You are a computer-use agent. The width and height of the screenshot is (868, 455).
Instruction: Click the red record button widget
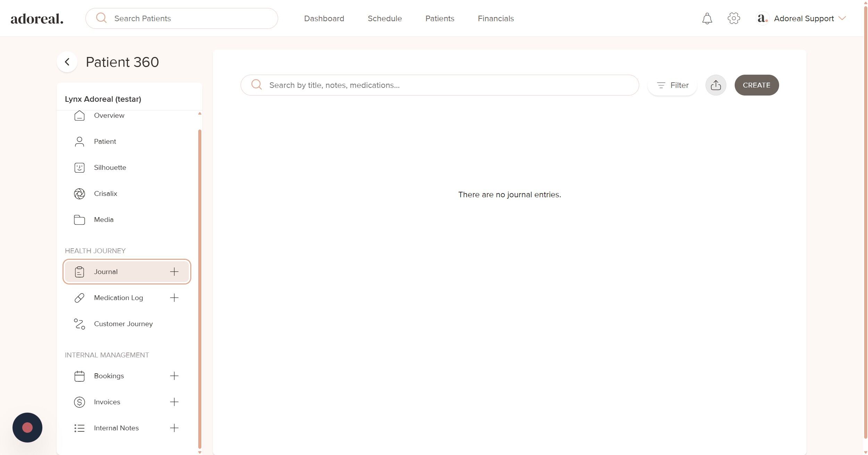coord(27,427)
